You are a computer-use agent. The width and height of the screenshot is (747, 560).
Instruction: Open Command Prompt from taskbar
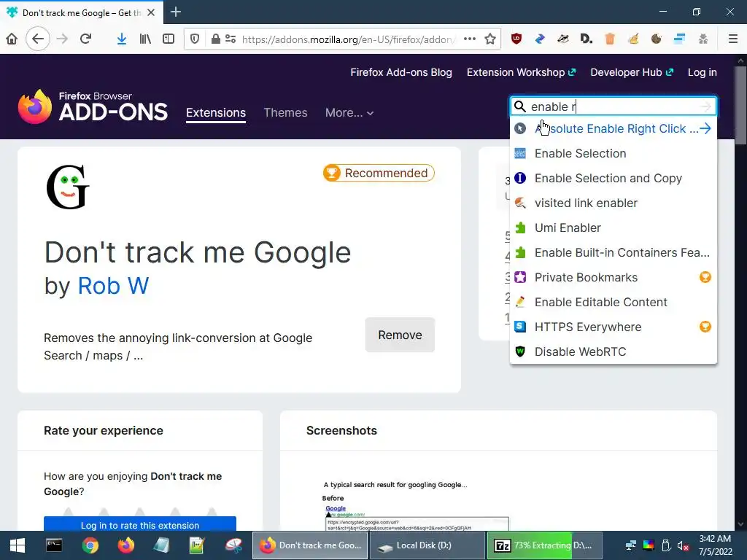[54, 545]
